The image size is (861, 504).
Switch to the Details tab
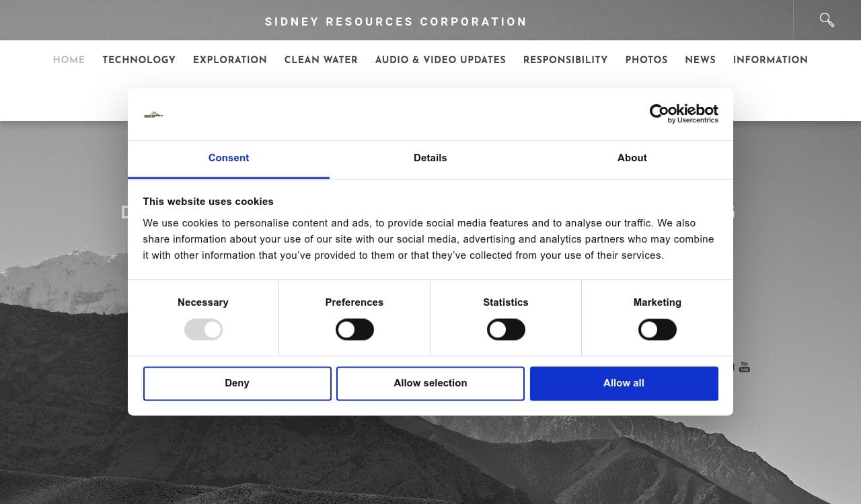click(430, 158)
